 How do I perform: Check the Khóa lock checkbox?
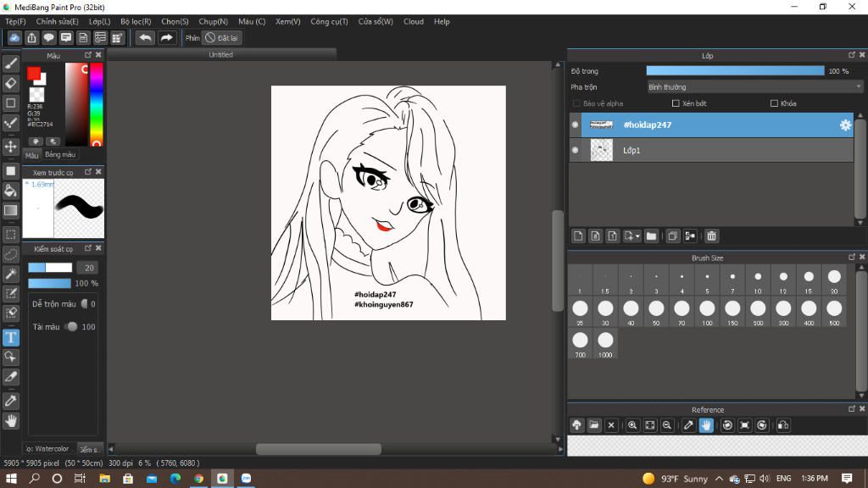[774, 103]
